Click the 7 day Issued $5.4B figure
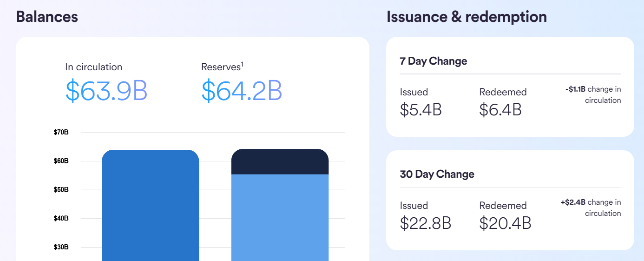Screen dimensions: 644x261 (421, 109)
